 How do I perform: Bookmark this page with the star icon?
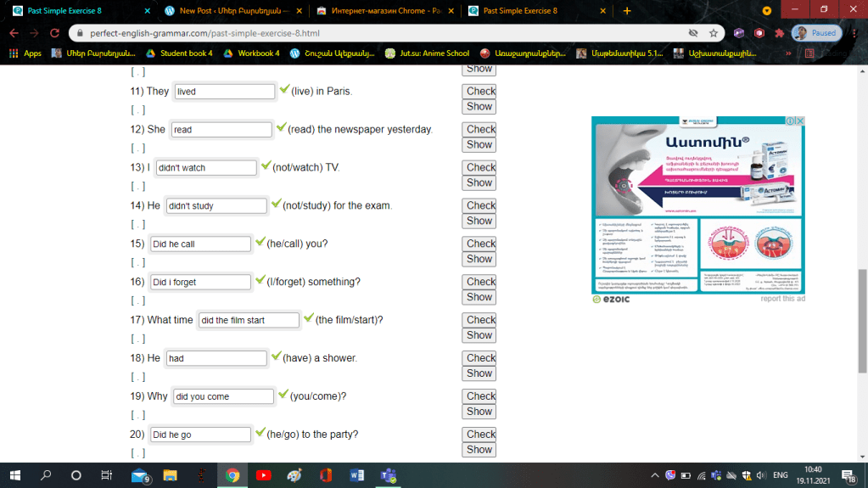point(714,33)
